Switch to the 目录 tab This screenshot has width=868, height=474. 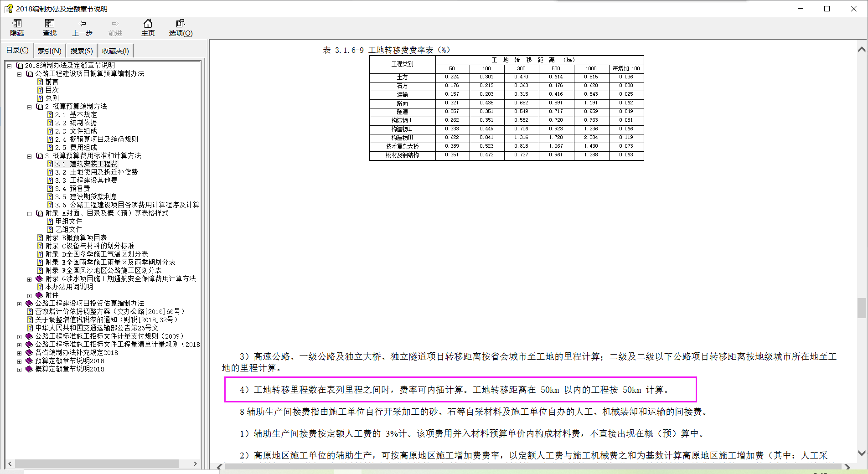pyautogui.click(x=17, y=50)
